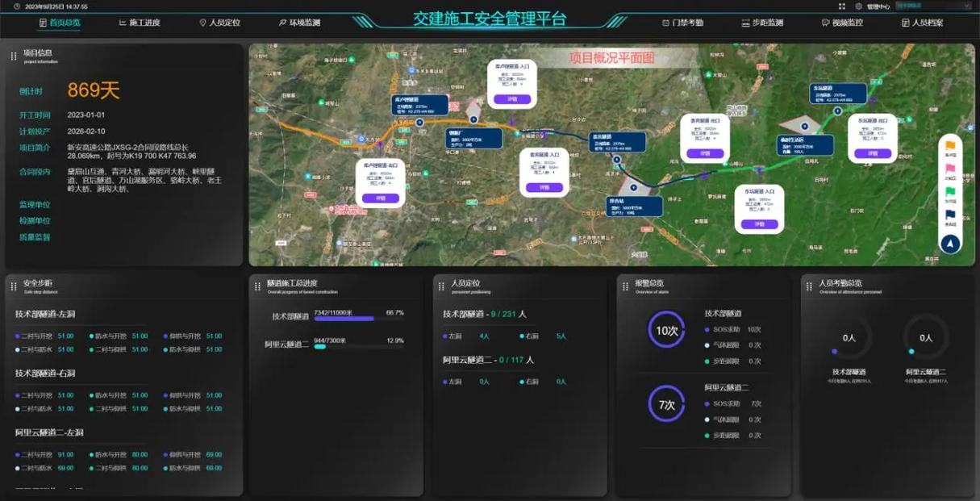Open 管理中心 from the top bar

pyautogui.click(x=873, y=6)
